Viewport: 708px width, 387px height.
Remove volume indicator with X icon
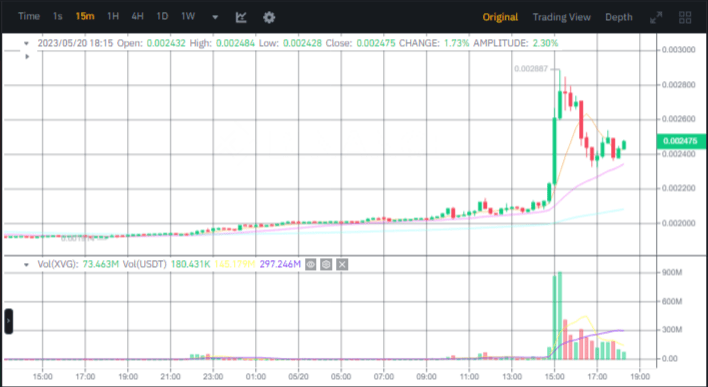click(x=342, y=265)
